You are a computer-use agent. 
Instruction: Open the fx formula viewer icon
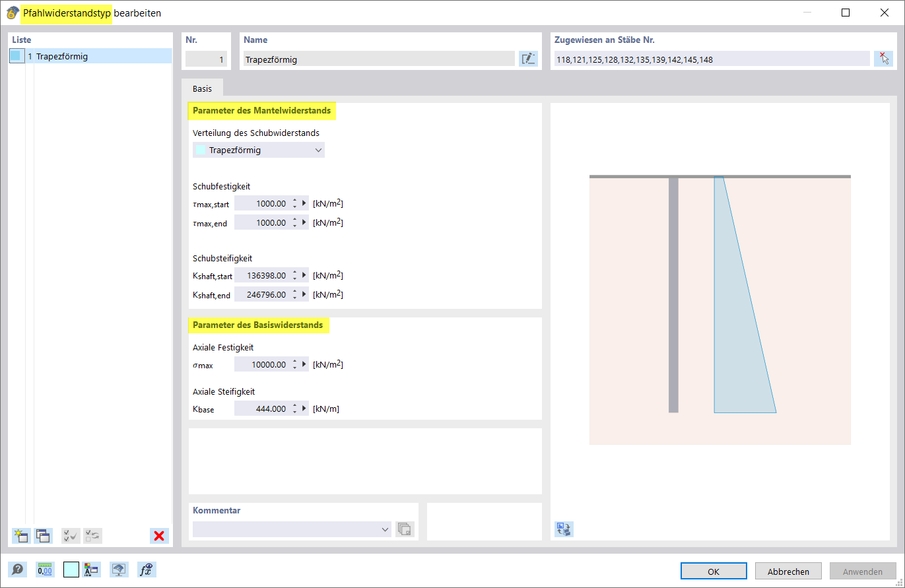(x=147, y=570)
